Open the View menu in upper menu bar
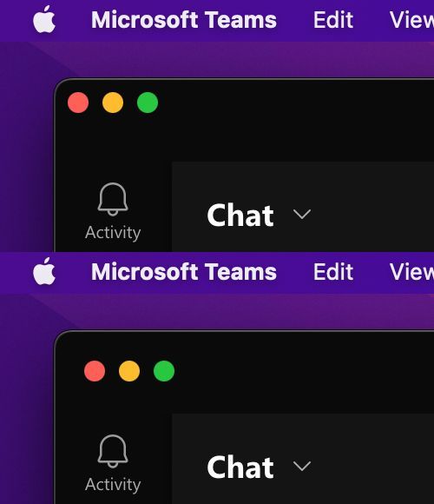The width and height of the screenshot is (434, 504). tap(411, 20)
